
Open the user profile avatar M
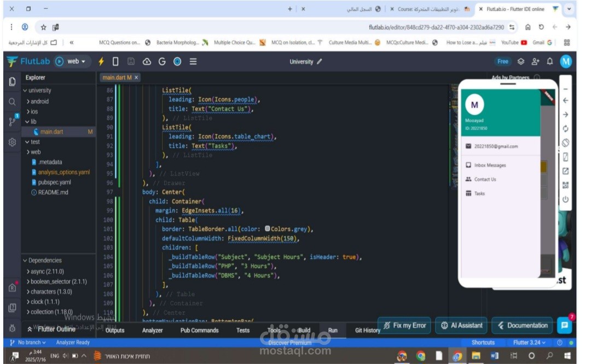point(566,61)
